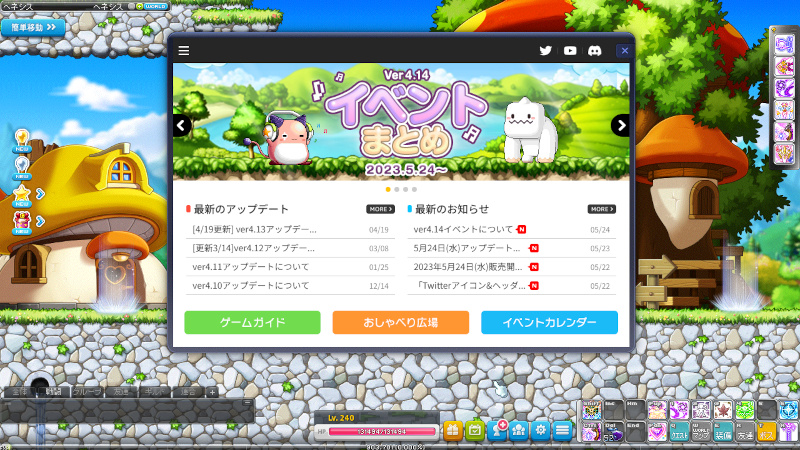Expand arrow next to star notifier
This screenshot has height=450, width=800.
(40, 194)
